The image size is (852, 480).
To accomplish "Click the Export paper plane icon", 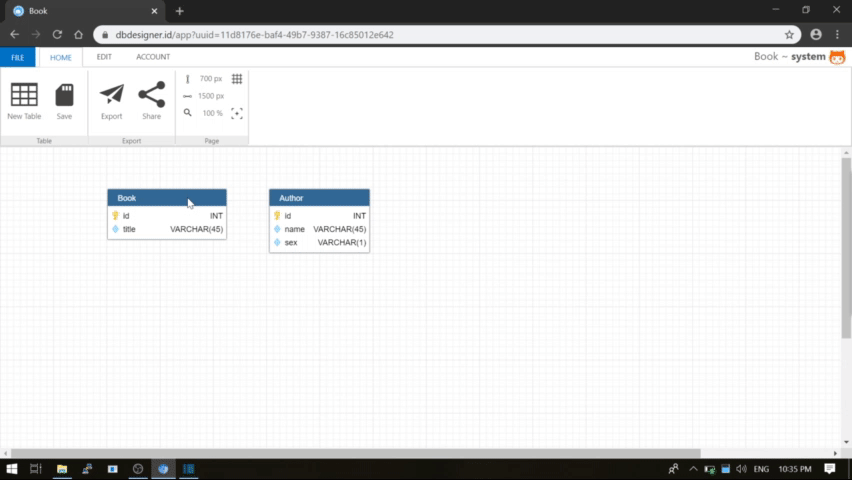I will [x=112, y=95].
